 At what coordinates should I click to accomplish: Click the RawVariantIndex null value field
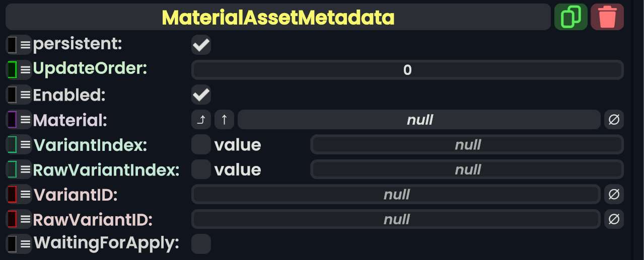467,169
